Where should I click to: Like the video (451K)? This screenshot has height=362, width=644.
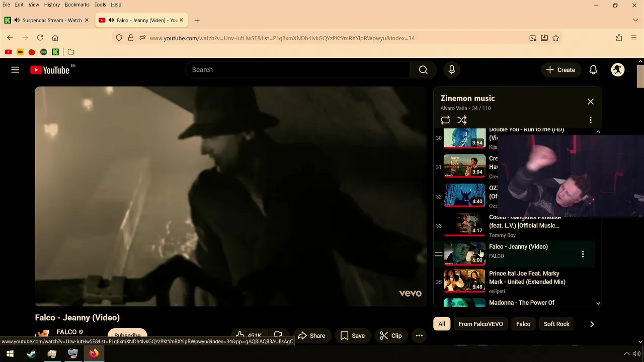[249, 336]
